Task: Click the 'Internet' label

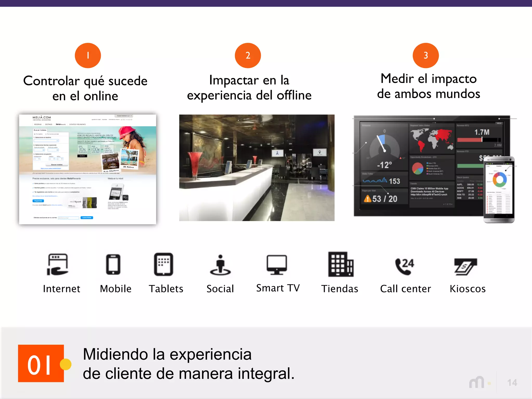Action: 62,289
